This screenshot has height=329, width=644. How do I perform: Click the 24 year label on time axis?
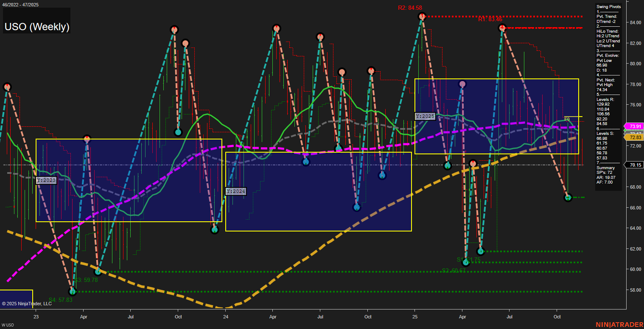point(226,317)
